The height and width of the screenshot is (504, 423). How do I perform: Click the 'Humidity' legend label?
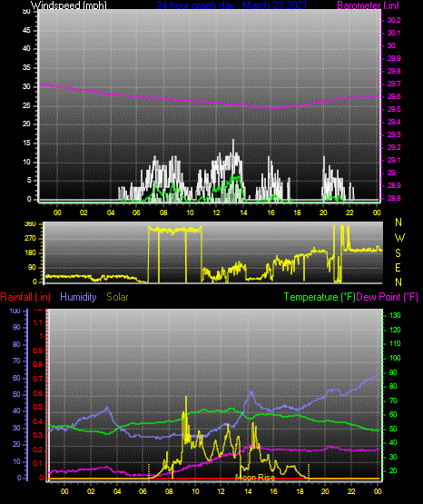click(78, 297)
